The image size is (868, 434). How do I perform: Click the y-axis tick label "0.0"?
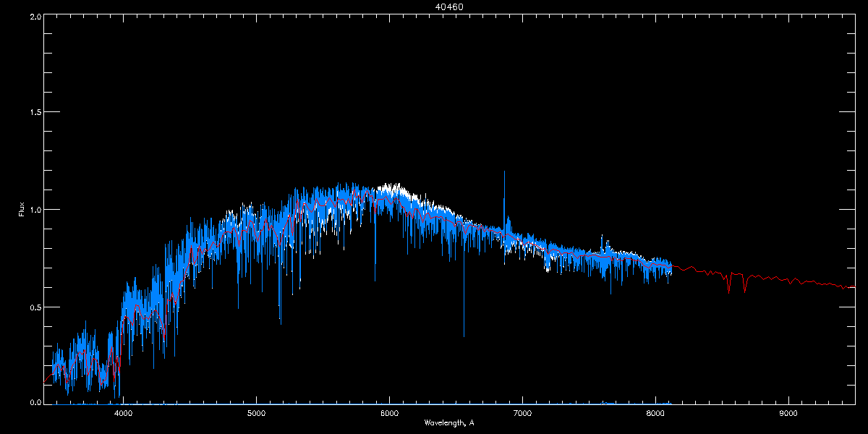point(34,401)
